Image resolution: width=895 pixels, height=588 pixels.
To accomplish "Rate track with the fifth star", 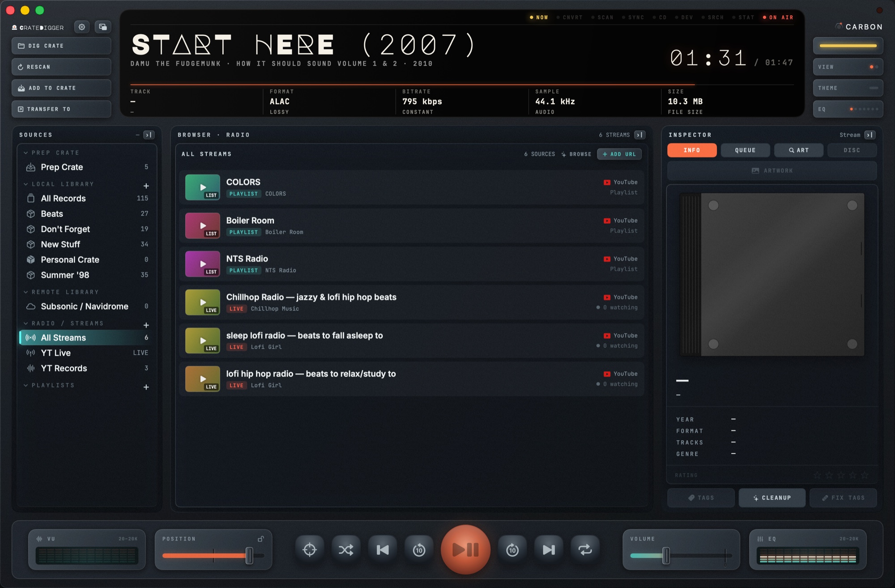I will click(x=865, y=475).
